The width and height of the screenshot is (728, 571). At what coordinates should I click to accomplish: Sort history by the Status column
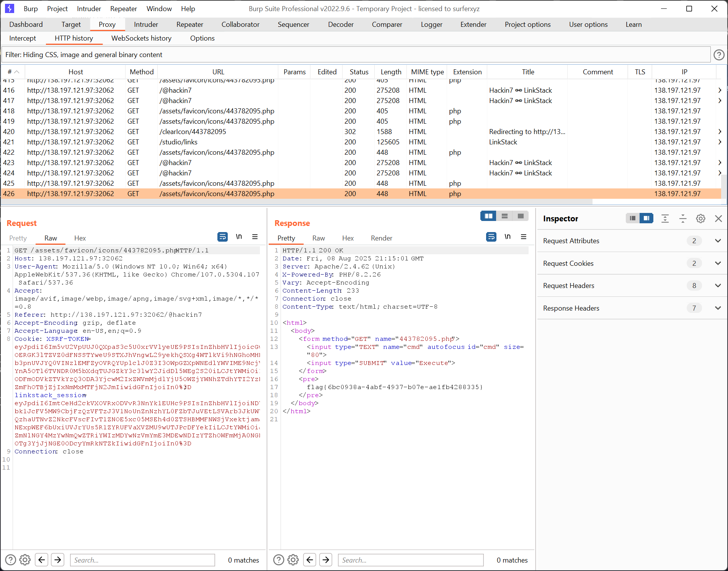(x=359, y=72)
